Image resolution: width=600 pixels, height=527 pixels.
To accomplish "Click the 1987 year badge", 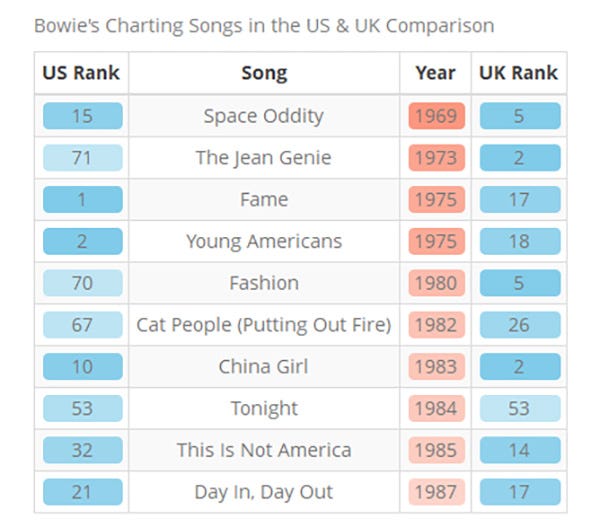I will pyautogui.click(x=435, y=492).
